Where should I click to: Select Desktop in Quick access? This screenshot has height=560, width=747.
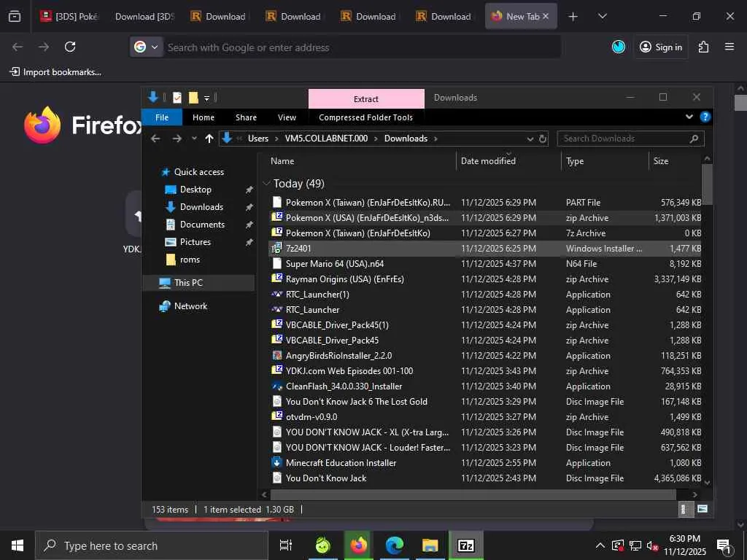click(x=196, y=190)
